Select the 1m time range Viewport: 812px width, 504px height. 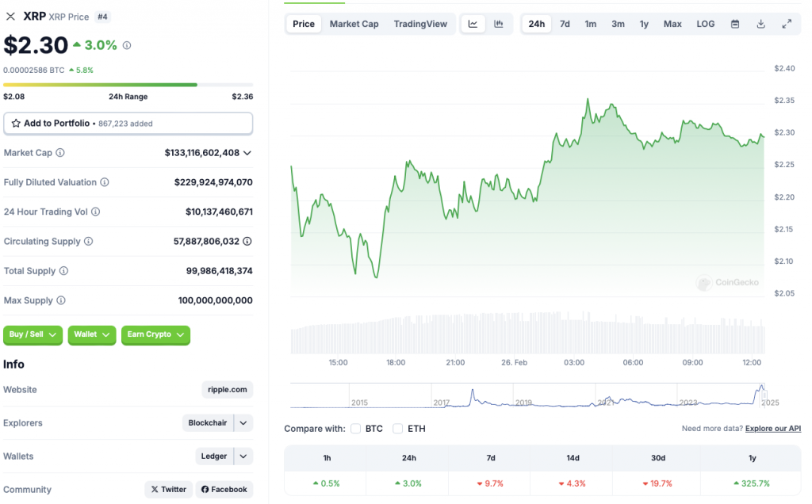click(x=590, y=24)
